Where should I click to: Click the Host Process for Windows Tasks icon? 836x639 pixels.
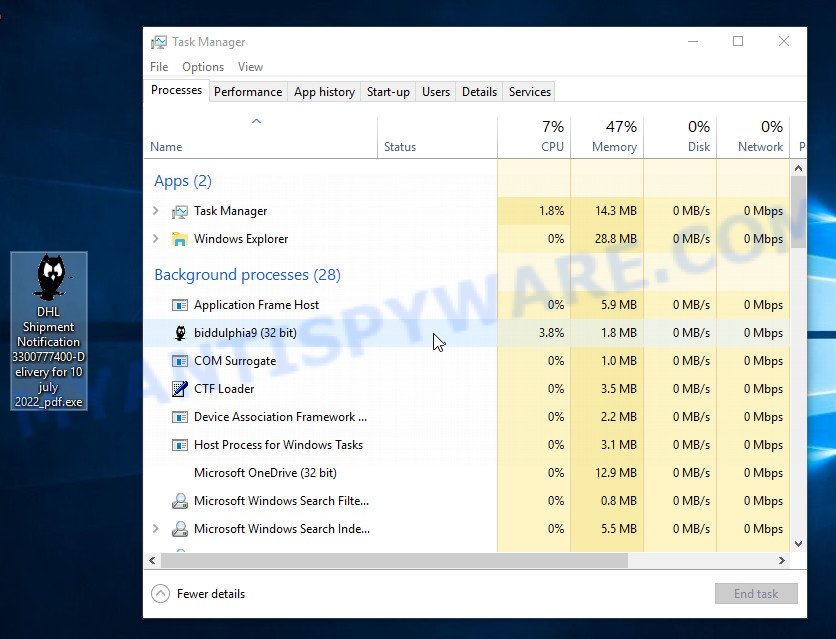coord(180,445)
